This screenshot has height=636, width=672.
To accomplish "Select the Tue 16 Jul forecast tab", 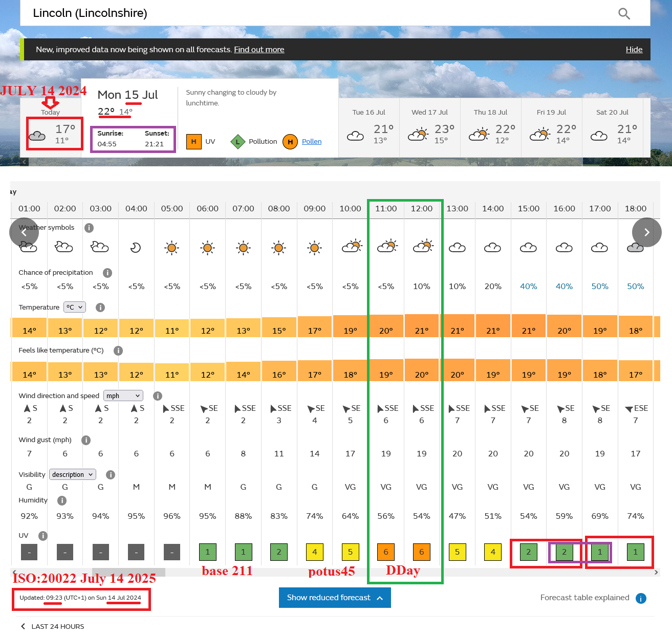I will (368, 127).
